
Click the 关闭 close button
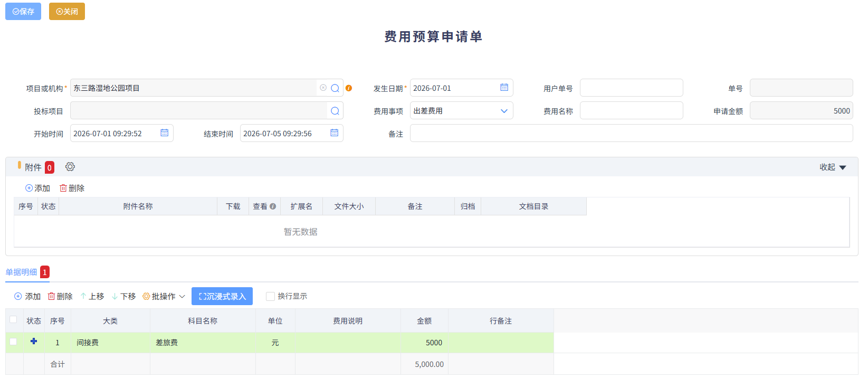tap(67, 12)
